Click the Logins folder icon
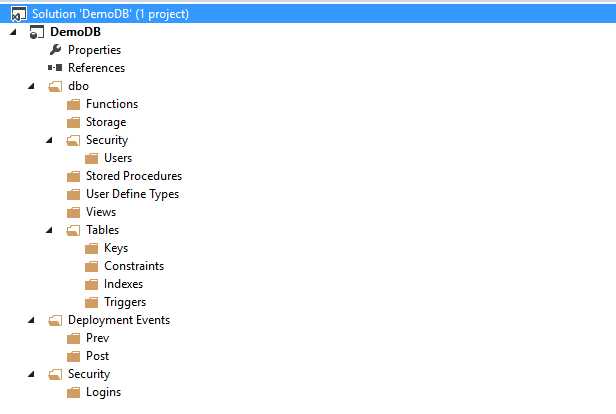616x414 pixels. (73, 392)
